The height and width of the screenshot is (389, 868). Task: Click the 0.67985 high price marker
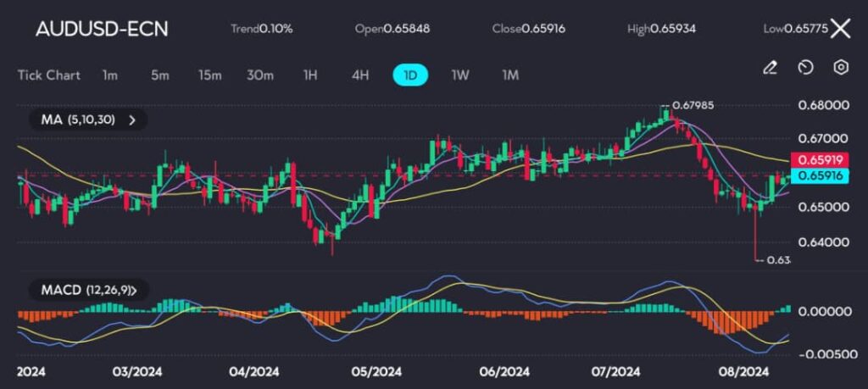[692, 105]
